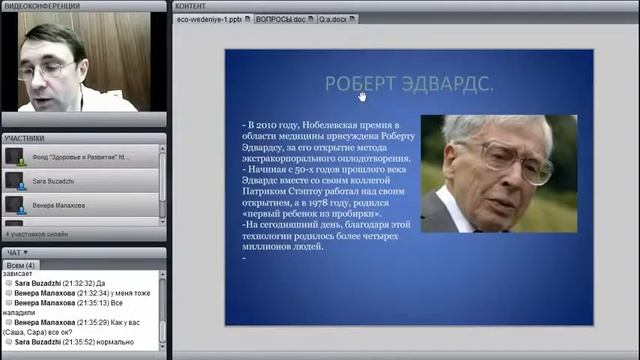Click the chat bubble icon beside message 21:35:13
The height and width of the screenshot is (360, 640).
[9, 303]
